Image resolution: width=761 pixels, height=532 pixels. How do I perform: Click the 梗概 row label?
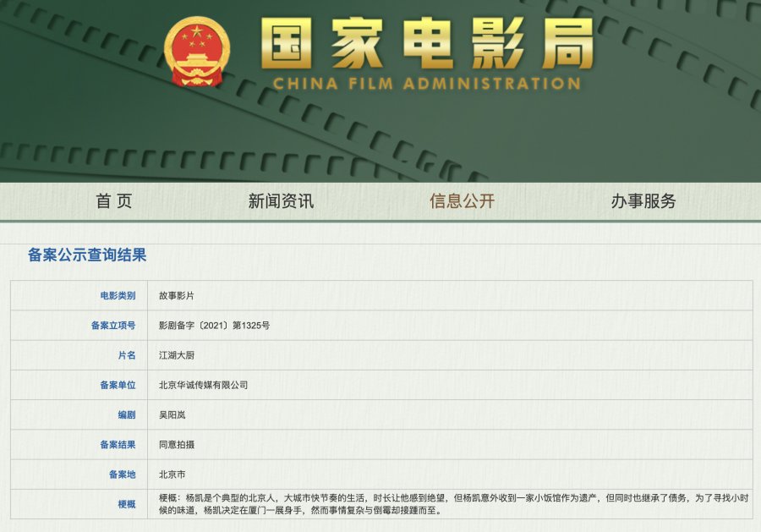click(126, 504)
